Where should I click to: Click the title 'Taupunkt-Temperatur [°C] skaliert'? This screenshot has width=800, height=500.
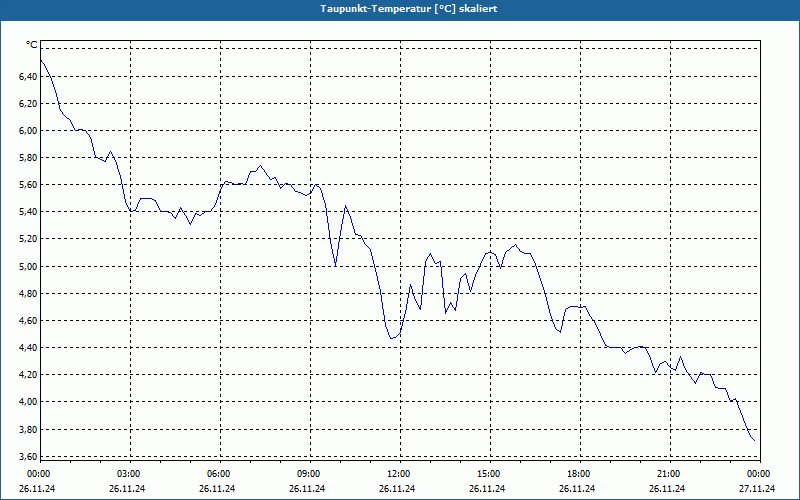point(409,9)
